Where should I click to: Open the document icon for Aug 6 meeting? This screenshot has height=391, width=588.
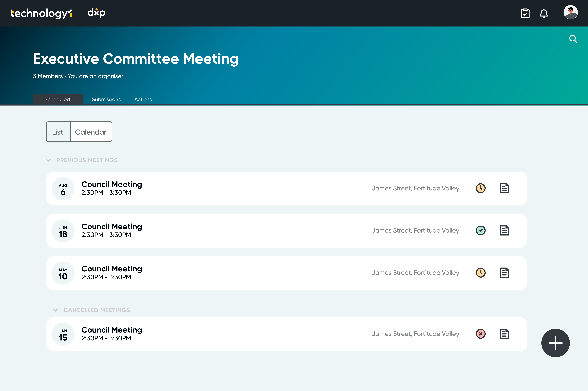pyautogui.click(x=504, y=188)
